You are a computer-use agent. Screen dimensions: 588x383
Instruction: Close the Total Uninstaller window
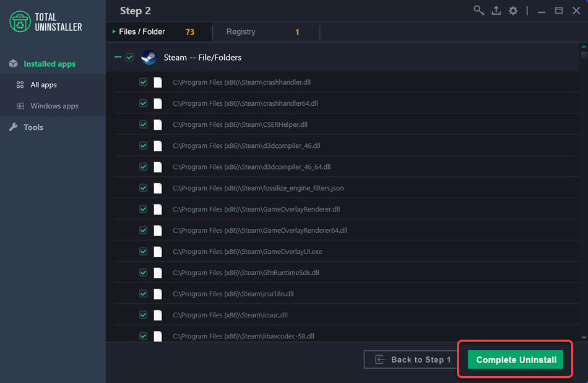(576, 11)
